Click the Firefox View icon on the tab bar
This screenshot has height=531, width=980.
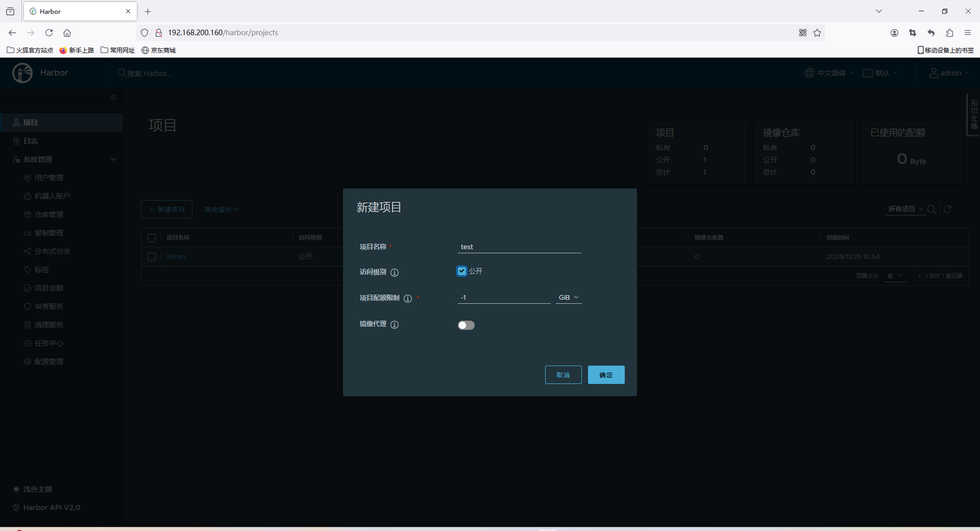(10, 11)
